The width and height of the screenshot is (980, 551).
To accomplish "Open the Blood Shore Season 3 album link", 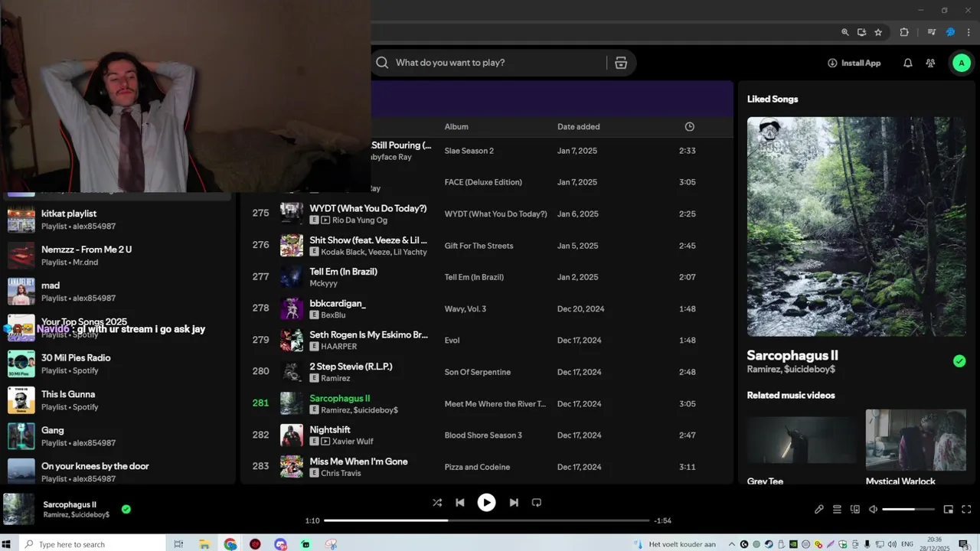I will pyautogui.click(x=483, y=435).
